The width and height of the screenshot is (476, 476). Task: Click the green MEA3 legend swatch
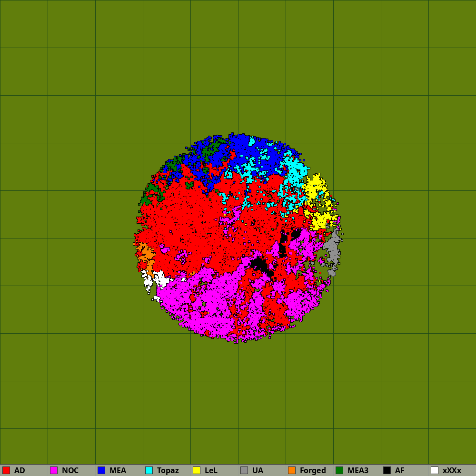click(x=339, y=470)
